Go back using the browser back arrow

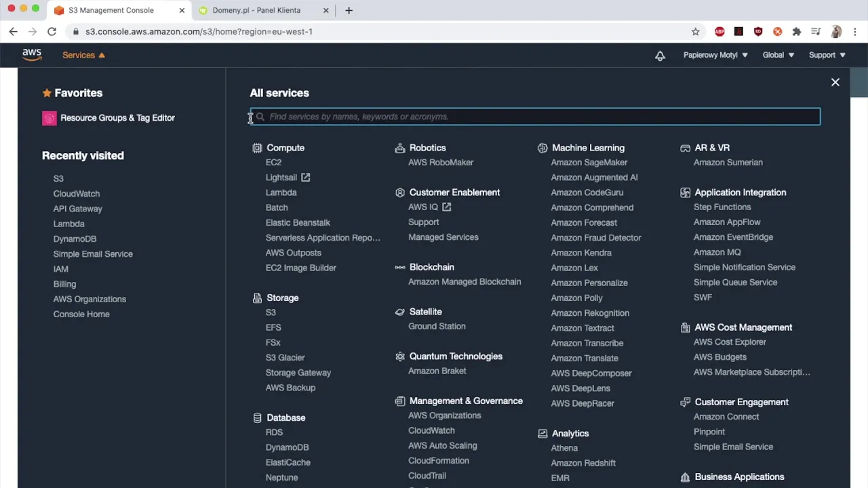coord(13,31)
